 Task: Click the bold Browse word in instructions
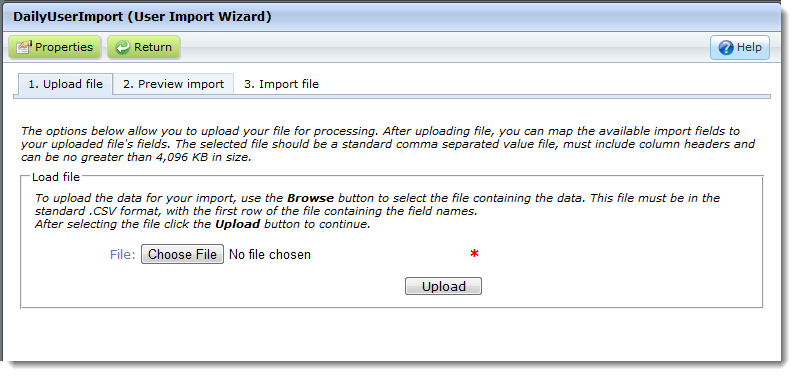pyautogui.click(x=310, y=198)
